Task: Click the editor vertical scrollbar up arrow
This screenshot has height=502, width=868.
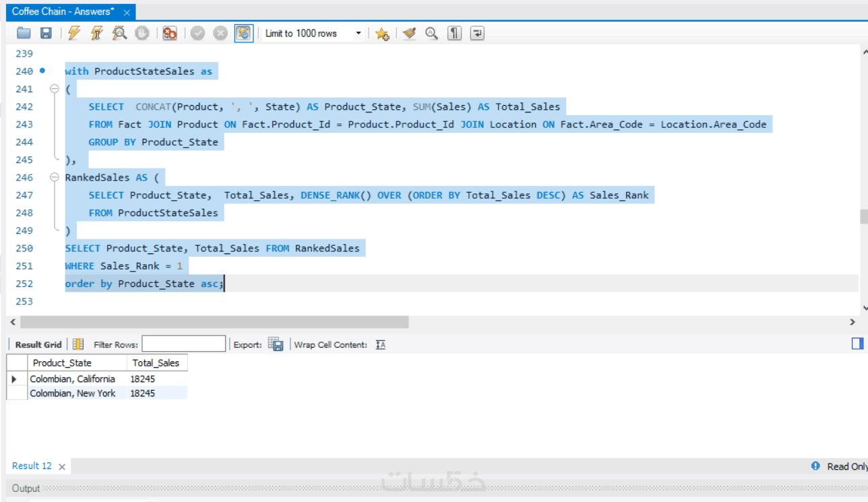Action: [x=864, y=52]
